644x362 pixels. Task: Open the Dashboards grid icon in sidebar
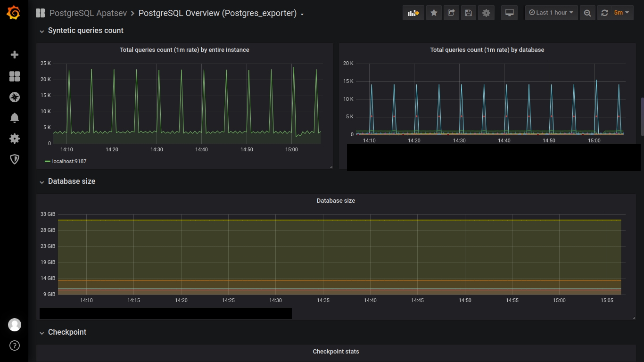pos(15,76)
